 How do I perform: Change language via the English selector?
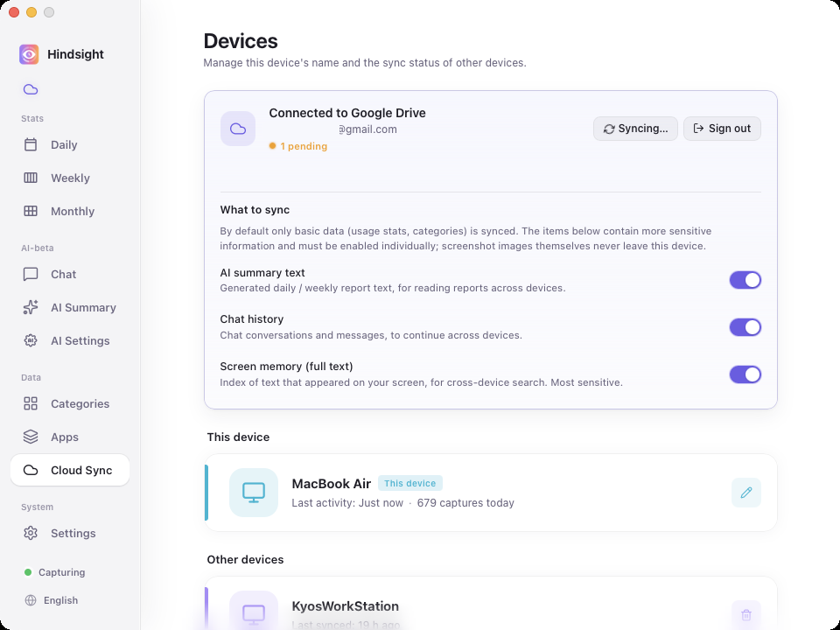[52, 600]
